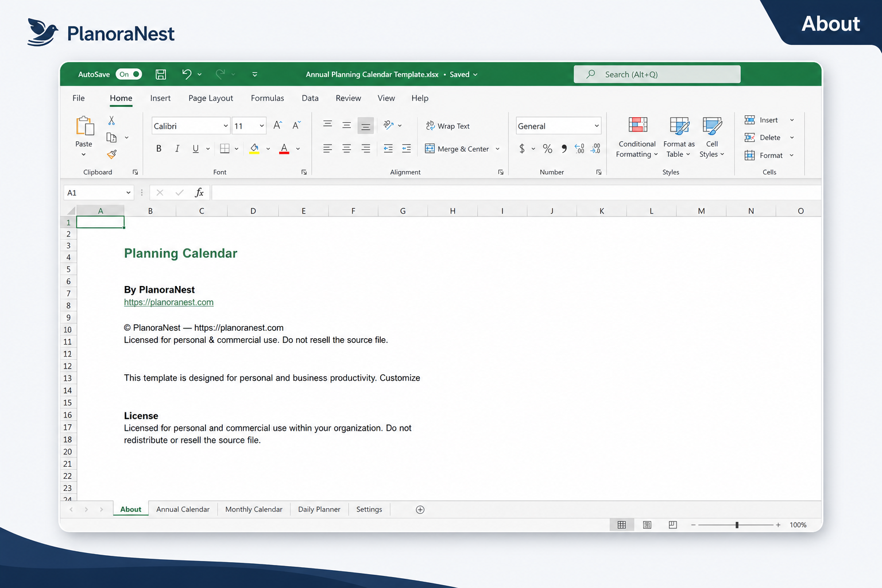882x588 pixels.
Task: Switch to the Page Layout tab
Action: 211,98
